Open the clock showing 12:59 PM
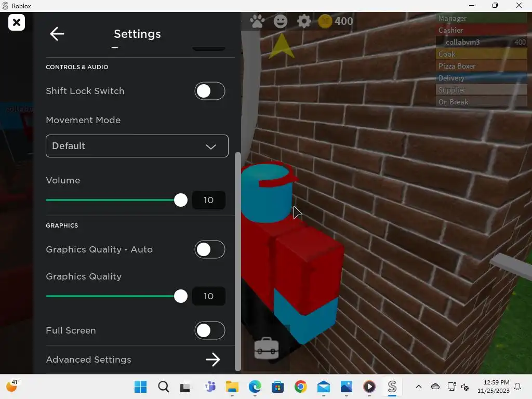Viewport: 532px width, 399px height. (x=494, y=387)
